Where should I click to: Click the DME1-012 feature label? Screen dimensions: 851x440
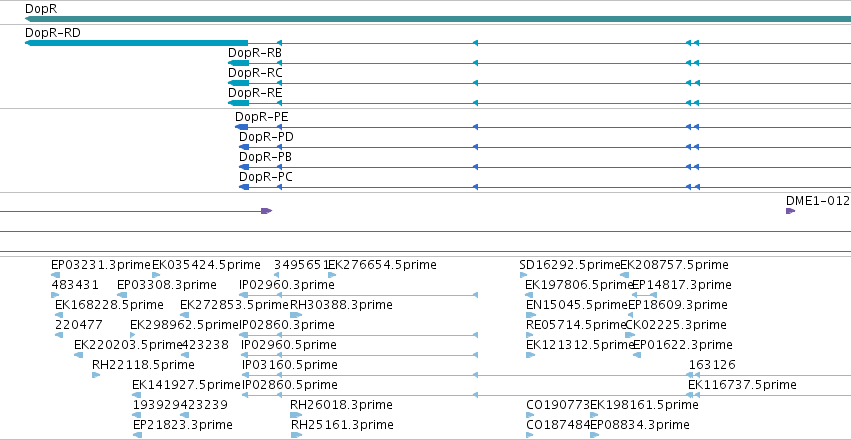818,200
